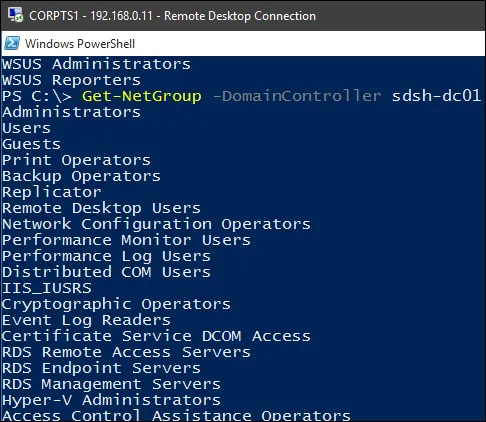
Task: Click the Network Configuration Operators line
Action: [x=156, y=224]
